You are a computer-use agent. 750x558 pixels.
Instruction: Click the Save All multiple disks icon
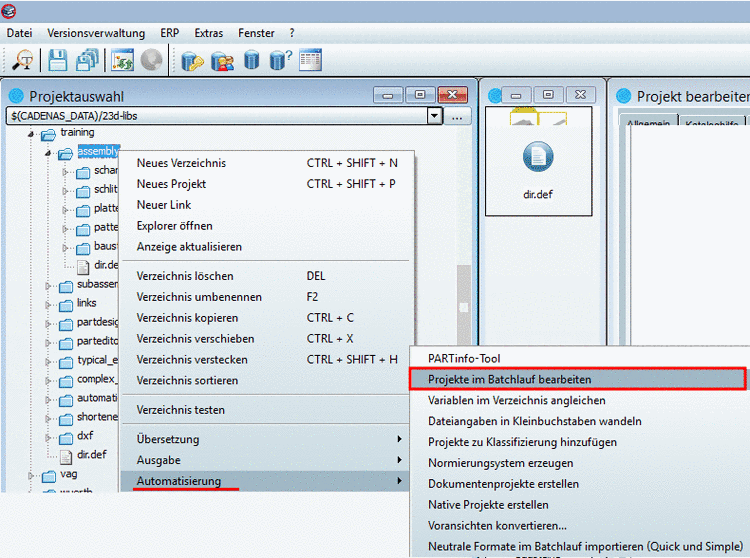pyautogui.click(x=87, y=61)
